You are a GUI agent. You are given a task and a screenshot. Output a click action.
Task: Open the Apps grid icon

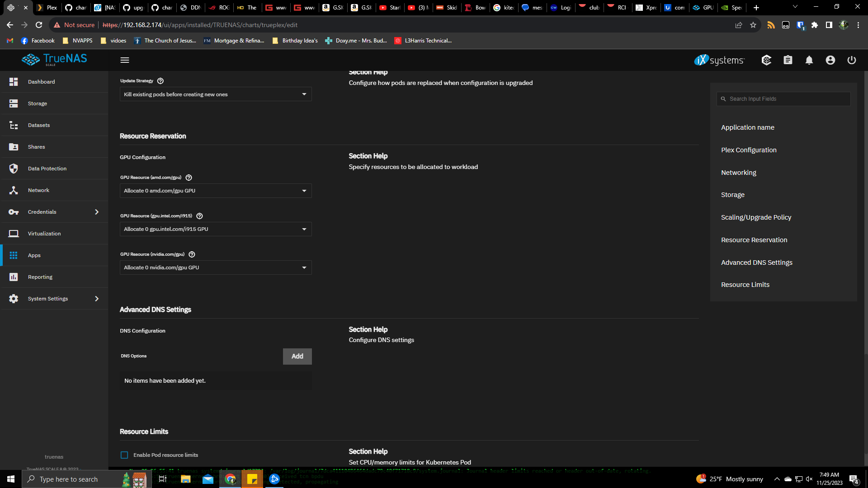[x=14, y=255]
